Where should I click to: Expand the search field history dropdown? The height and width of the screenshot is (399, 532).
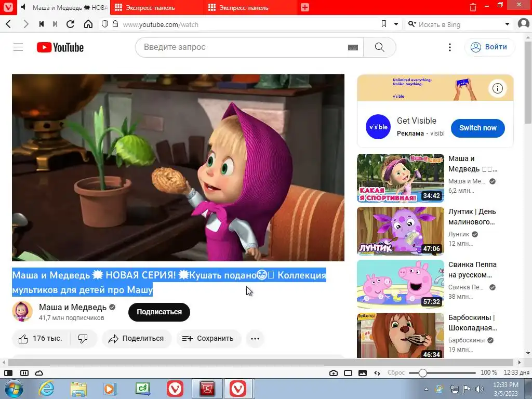[507, 24]
